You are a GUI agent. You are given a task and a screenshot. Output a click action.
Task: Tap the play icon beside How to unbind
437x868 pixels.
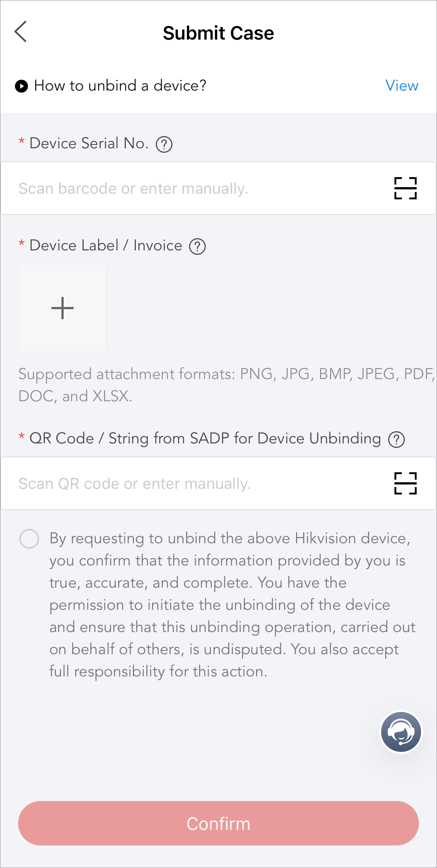21,86
